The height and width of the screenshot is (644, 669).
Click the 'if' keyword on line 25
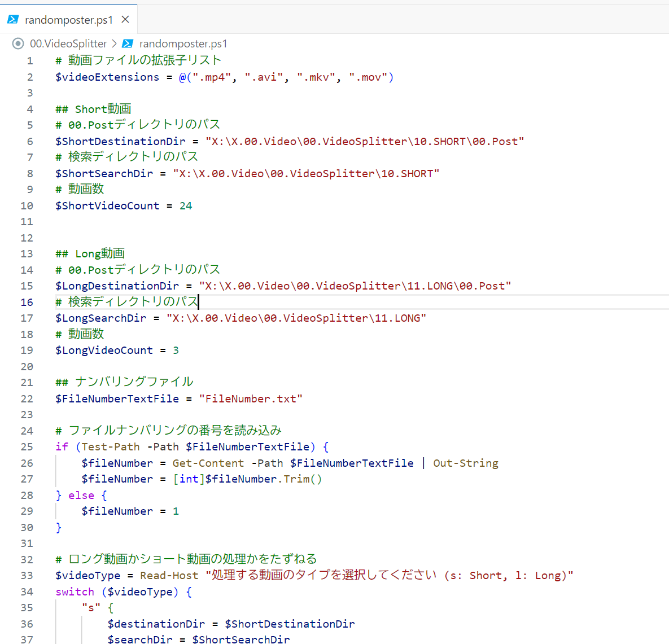(x=62, y=447)
